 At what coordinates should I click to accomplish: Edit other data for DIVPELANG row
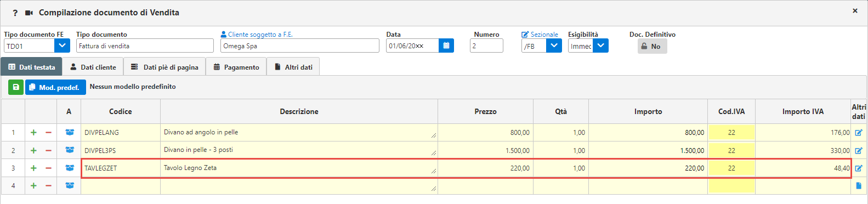click(x=859, y=133)
